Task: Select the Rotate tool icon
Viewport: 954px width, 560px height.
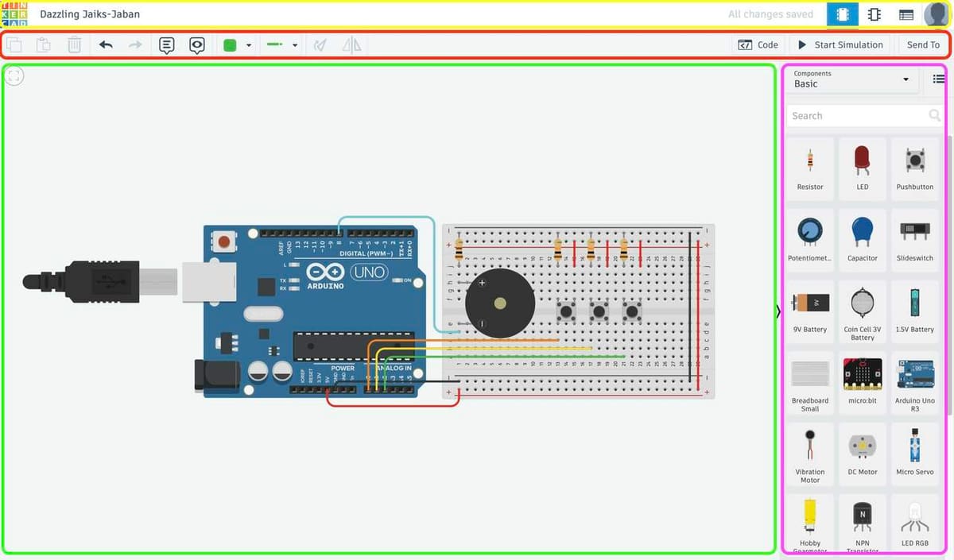Action: 320,44
